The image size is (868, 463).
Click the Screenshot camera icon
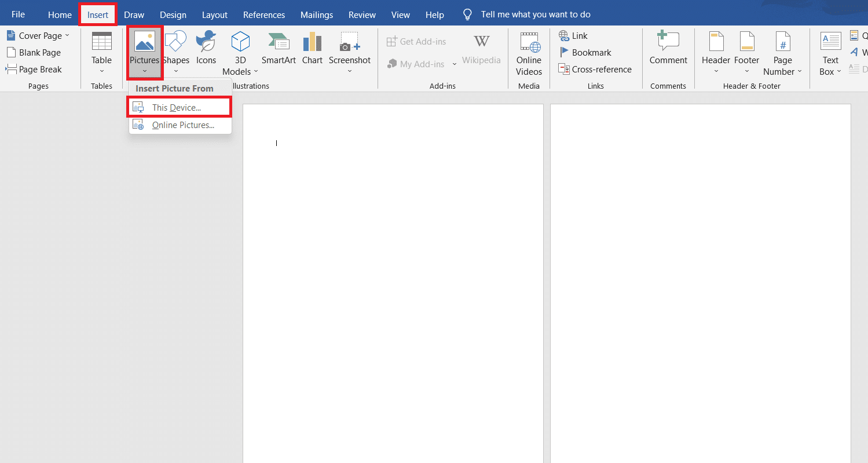coord(350,42)
